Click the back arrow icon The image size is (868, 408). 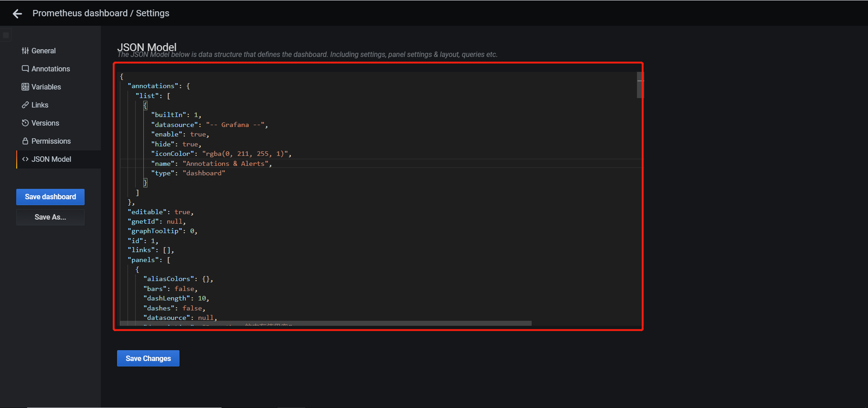point(17,14)
